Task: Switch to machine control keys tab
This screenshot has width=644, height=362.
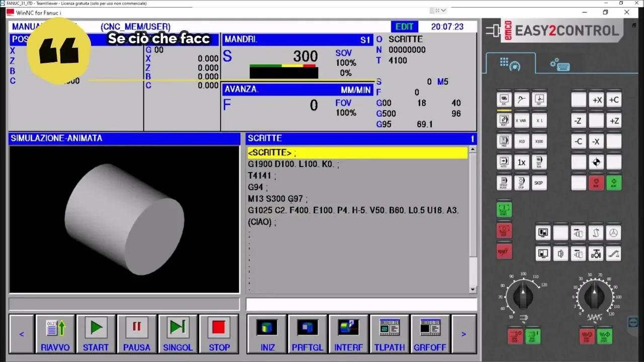Action: pos(510,64)
